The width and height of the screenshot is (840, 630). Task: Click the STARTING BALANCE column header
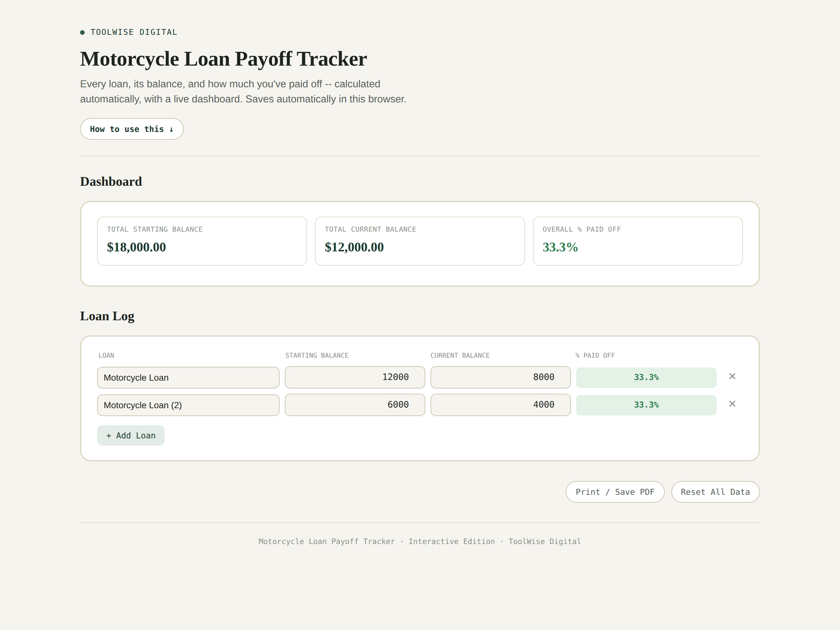click(x=317, y=355)
